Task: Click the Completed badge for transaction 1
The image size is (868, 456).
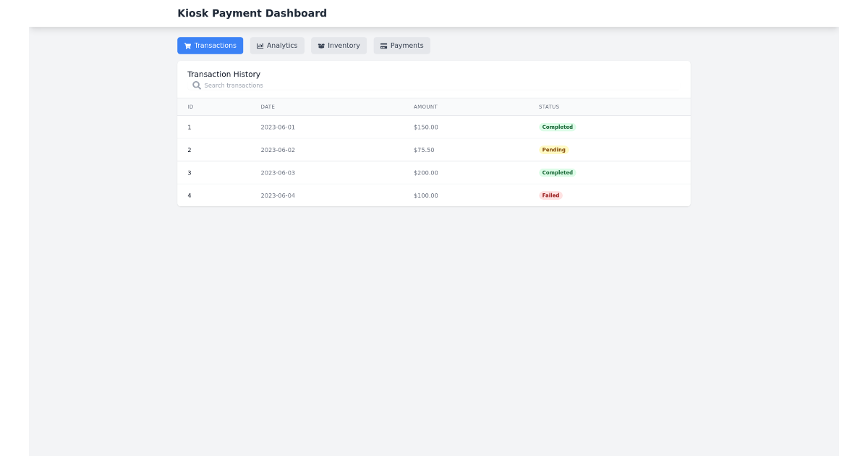Action: pyautogui.click(x=557, y=127)
